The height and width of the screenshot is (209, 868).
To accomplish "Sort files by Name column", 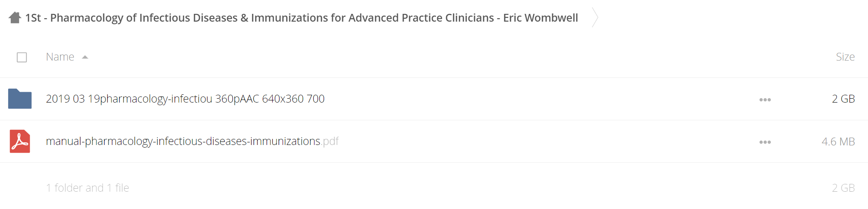I will pos(60,57).
